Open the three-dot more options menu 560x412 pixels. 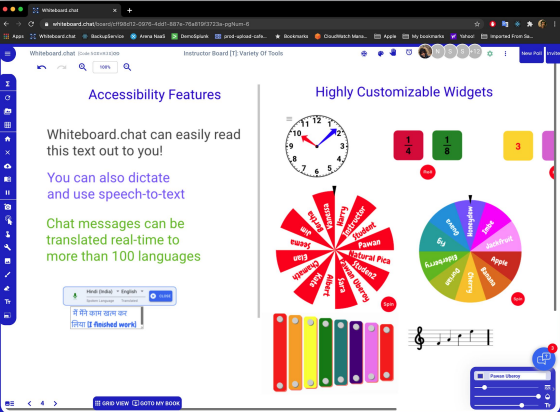click(505, 54)
